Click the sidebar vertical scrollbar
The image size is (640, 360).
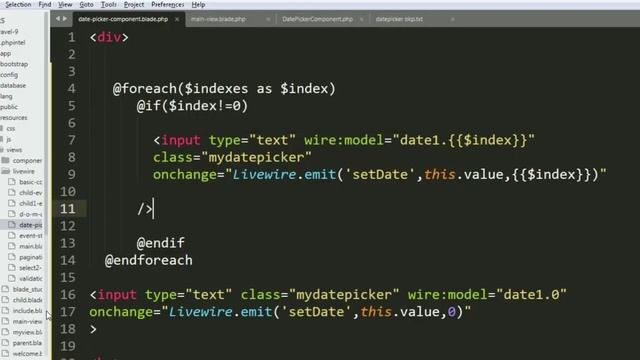(46, 122)
